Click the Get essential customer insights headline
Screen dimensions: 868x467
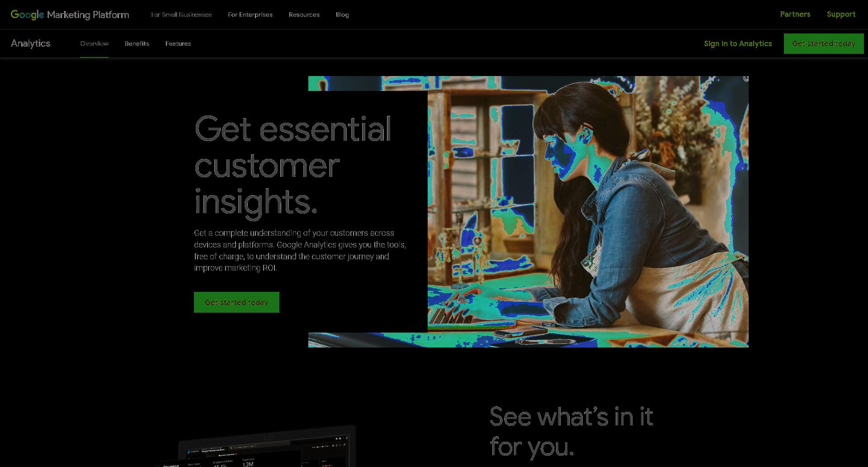pyautogui.click(x=292, y=165)
